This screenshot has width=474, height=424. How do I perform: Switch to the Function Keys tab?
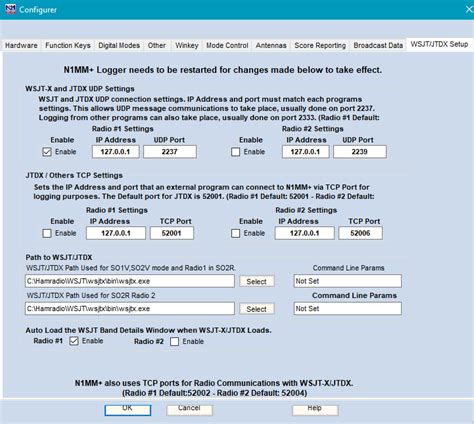pyautogui.click(x=68, y=45)
